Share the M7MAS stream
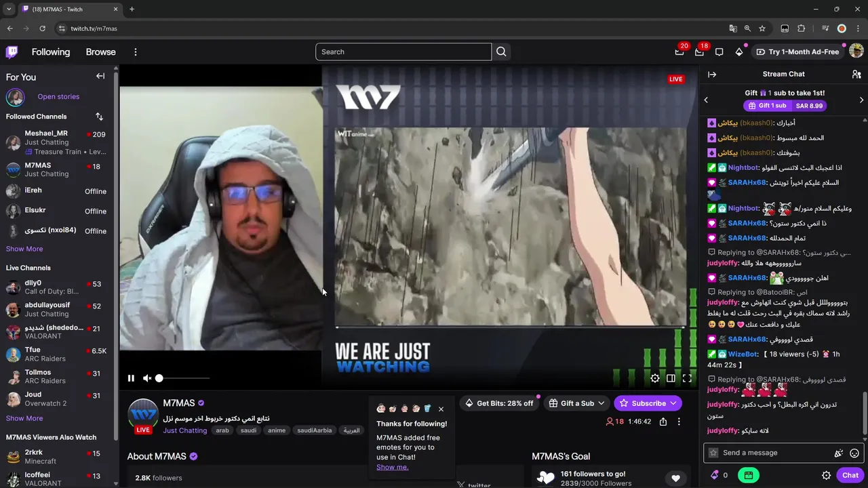868x488 pixels. [x=663, y=422]
